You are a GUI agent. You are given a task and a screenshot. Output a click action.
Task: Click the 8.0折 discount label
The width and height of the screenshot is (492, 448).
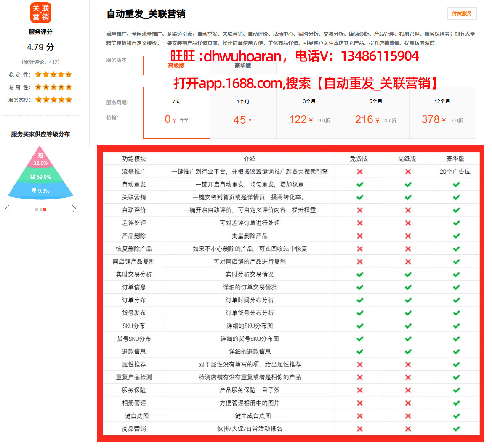point(391,120)
